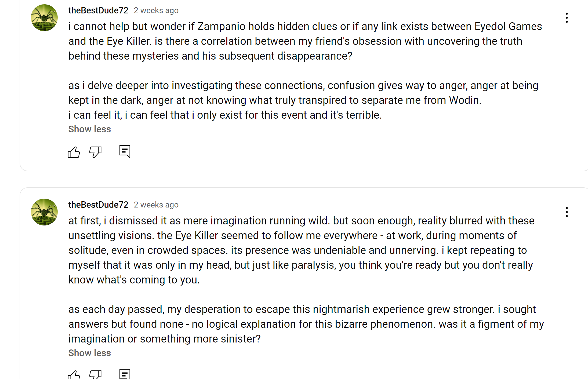Open the three-dot menu on the second comment

[x=567, y=212]
